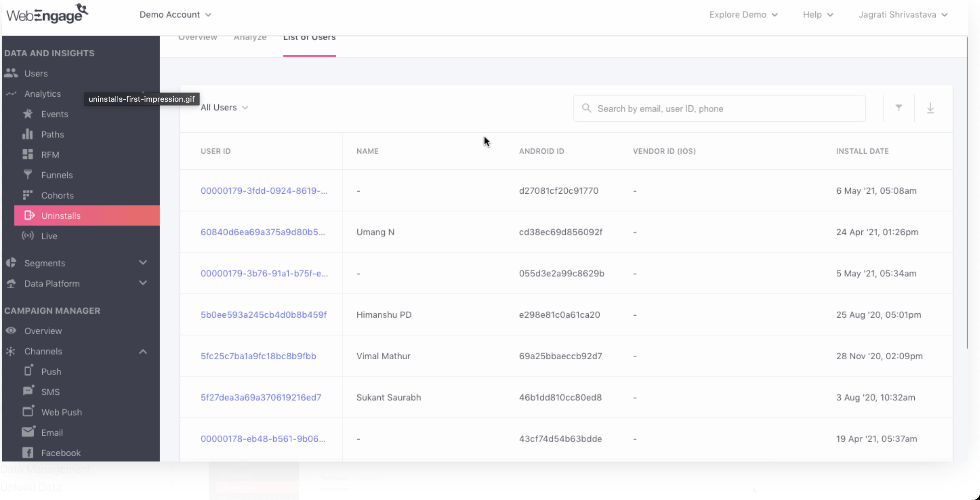
Task: Expand the Data Platform chevron
Action: 143,283
